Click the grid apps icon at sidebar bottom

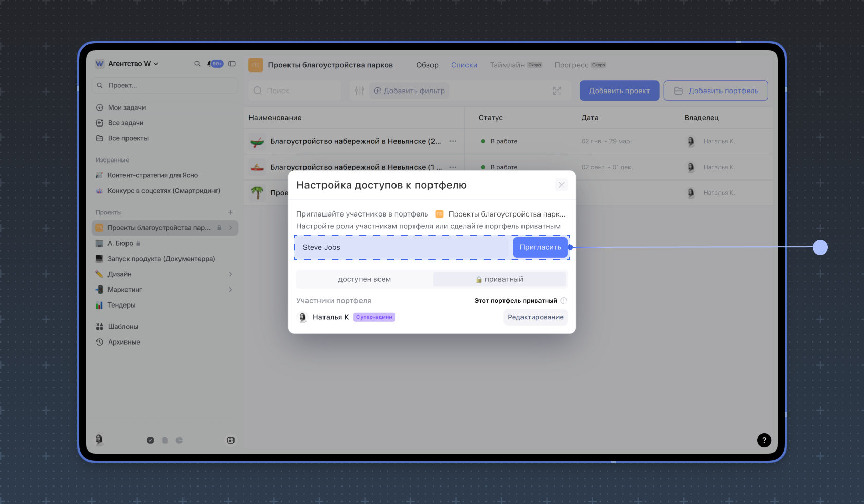[x=231, y=440]
